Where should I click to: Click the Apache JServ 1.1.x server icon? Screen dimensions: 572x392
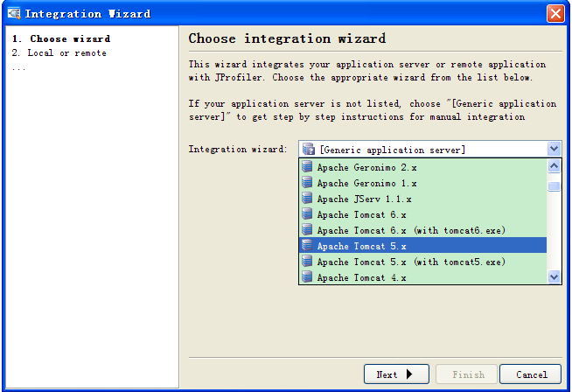307,199
